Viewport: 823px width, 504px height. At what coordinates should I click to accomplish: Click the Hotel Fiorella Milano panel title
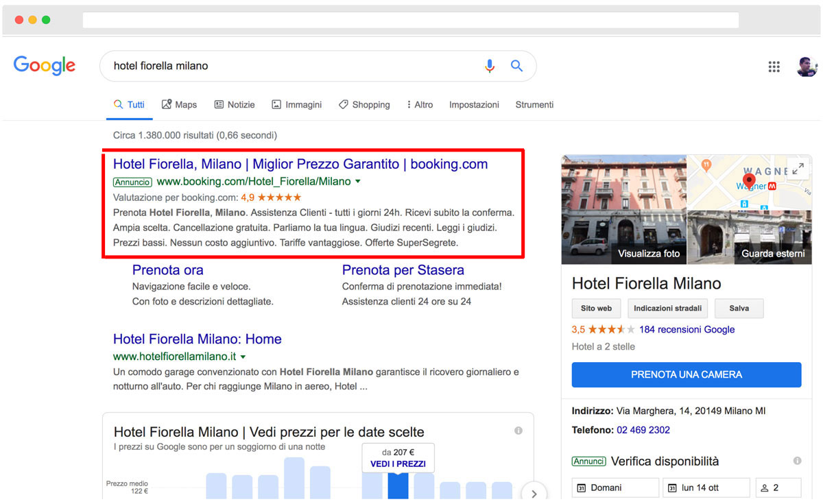(x=647, y=284)
